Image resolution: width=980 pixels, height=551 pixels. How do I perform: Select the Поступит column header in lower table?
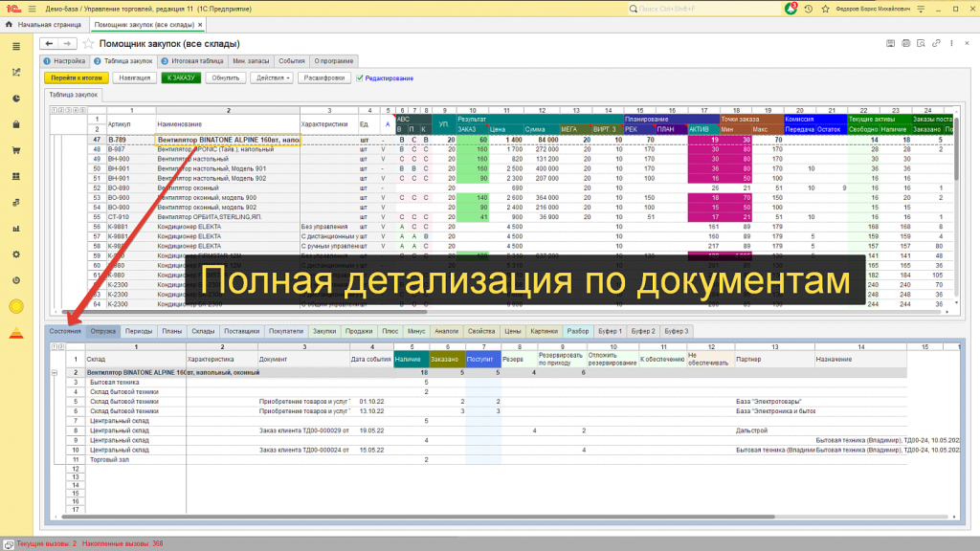[x=483, y=360]
